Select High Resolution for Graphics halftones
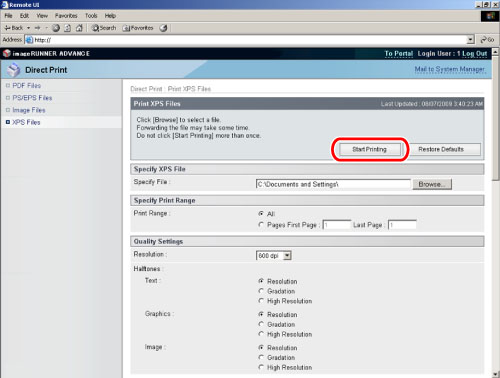 tap(261, 334)
